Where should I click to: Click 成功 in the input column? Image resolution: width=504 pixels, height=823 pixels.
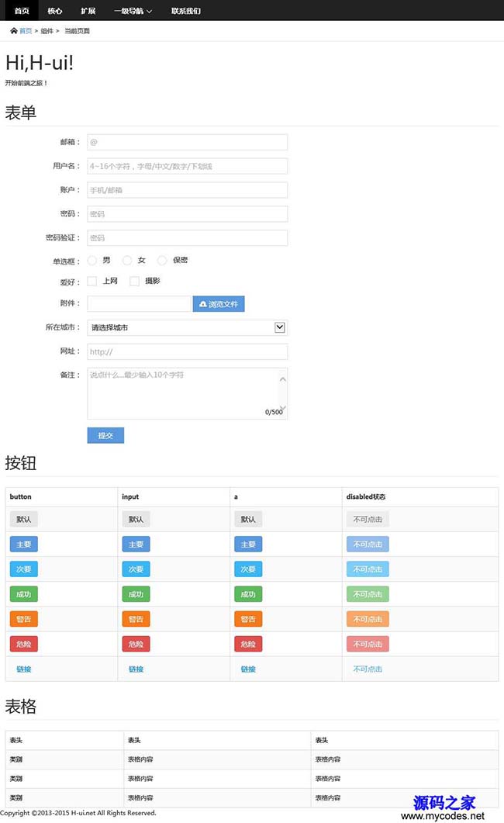136,594
